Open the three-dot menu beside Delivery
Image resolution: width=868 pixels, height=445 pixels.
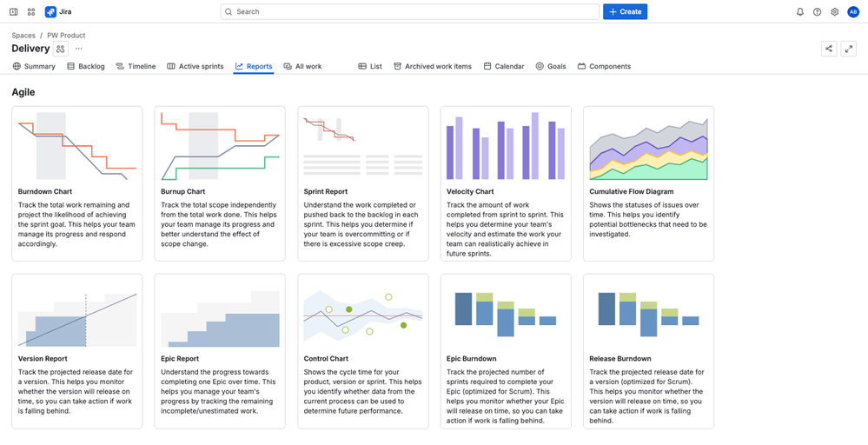point(78,49)
